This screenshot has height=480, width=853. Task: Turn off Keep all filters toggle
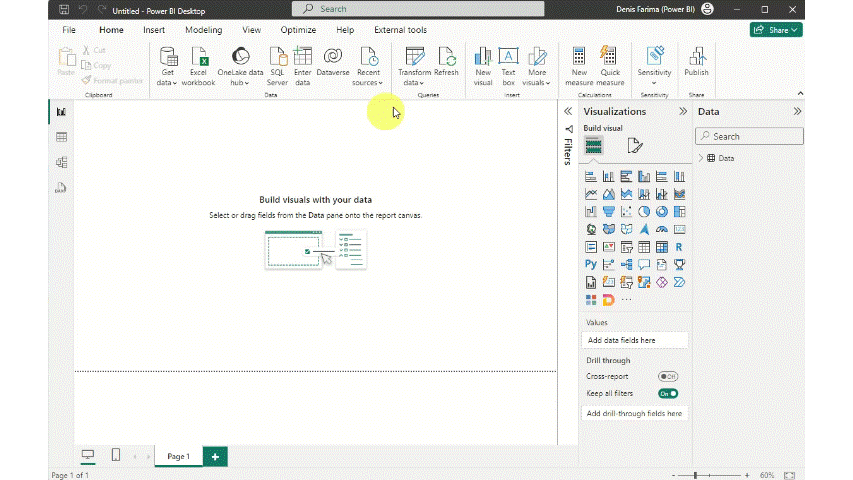667,393
